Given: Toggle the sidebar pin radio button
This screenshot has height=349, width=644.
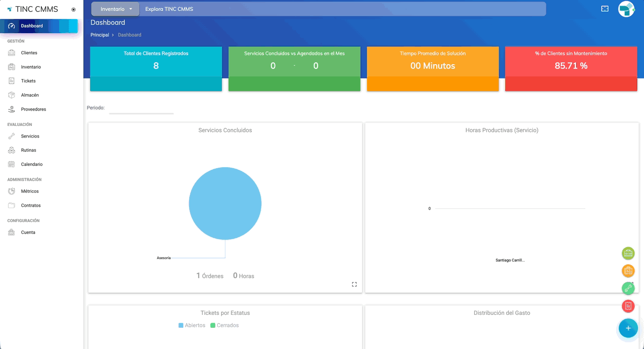Looking at the screenshot, I should point(74,10).
